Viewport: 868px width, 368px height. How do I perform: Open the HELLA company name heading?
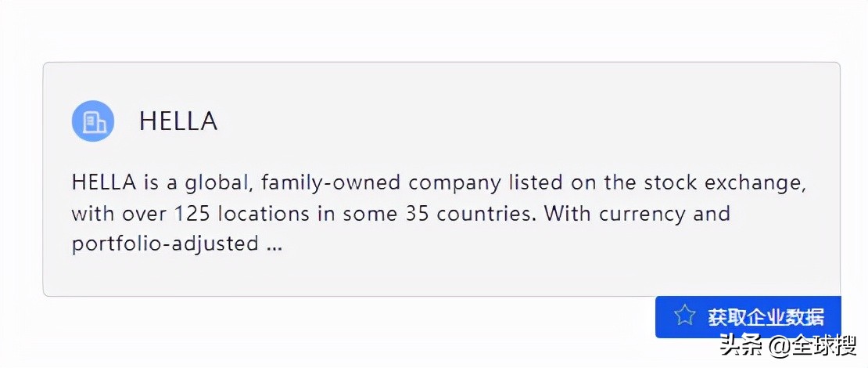tap(178, 121)
